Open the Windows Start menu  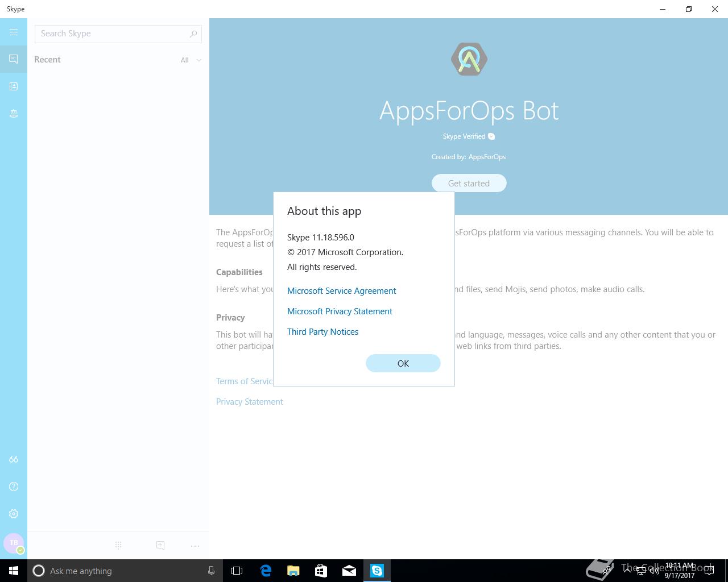pyautogui.click(x=14, y=571)
